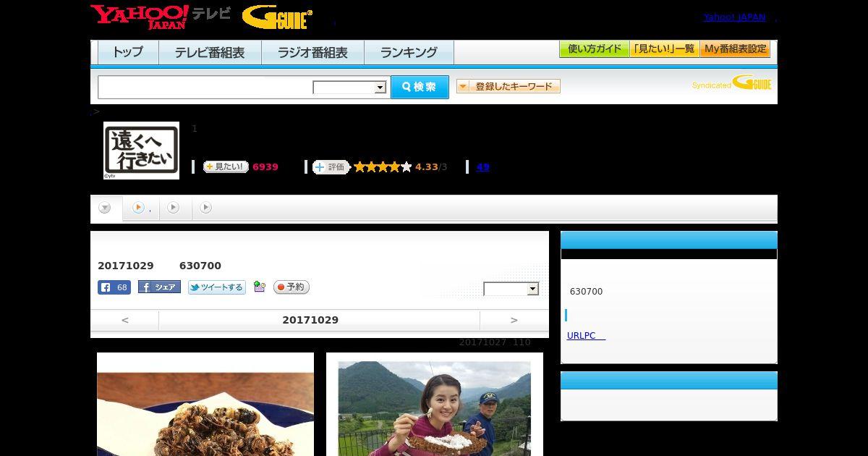The image size is (868, 456).
Task: Share via Facebook シェア button
Action: tap(159, 287)
